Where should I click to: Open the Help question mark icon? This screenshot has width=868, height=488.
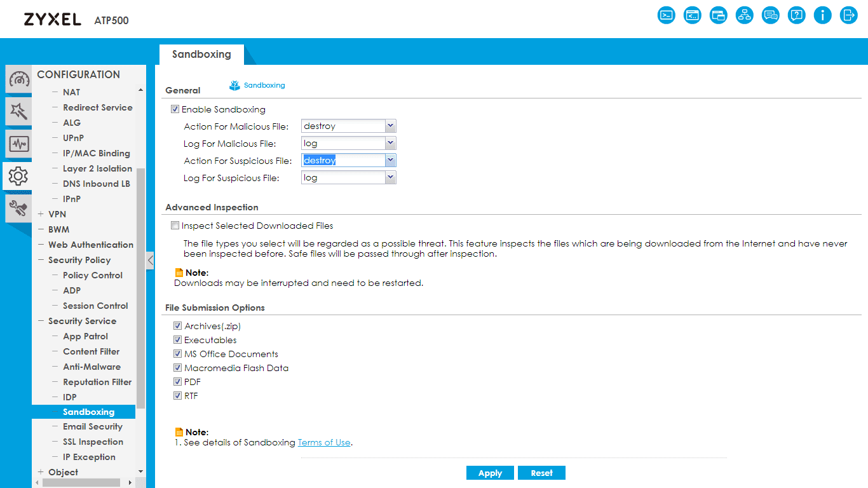point(796,15)
